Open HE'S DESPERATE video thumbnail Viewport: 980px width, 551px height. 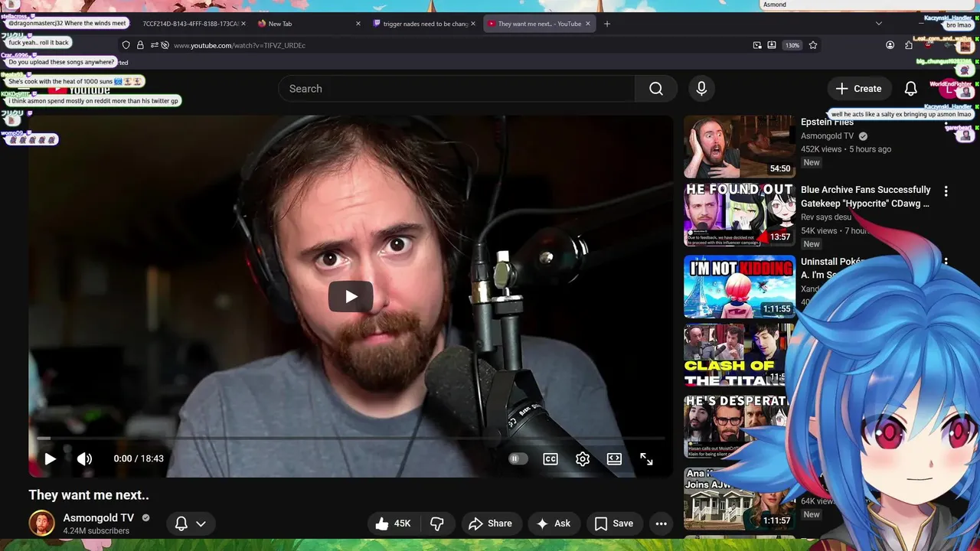[735, 426]
